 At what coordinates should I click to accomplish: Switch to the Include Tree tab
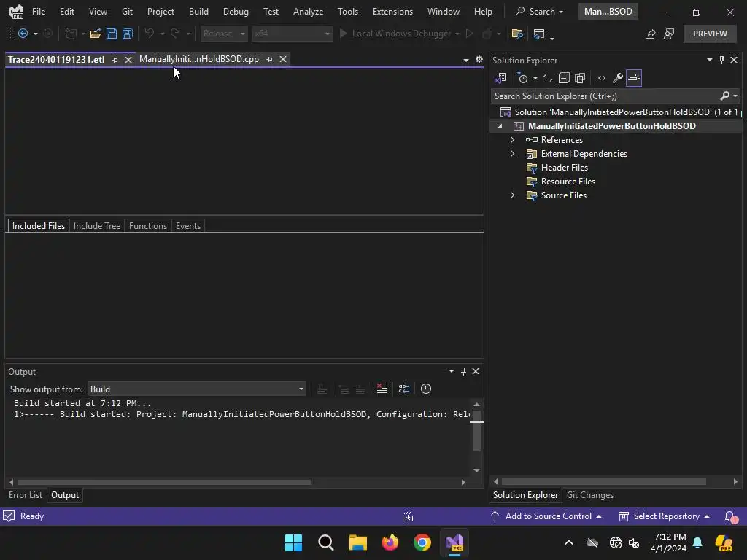(x=97, y=226)
